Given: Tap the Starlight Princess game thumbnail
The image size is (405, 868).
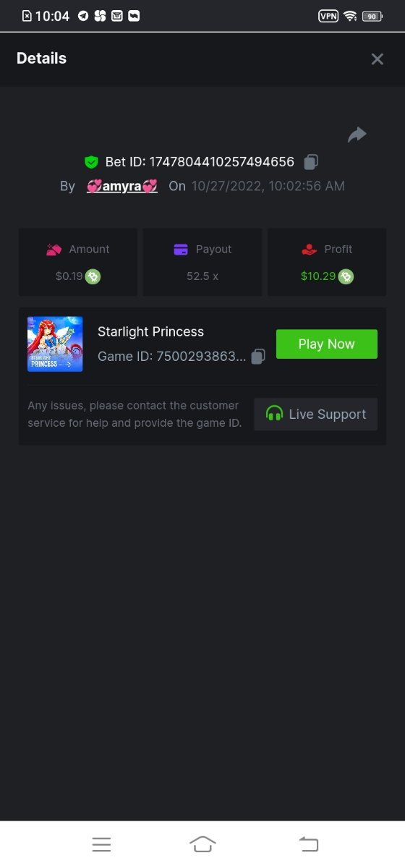Looking at the screenshot, I should (55, 344).
